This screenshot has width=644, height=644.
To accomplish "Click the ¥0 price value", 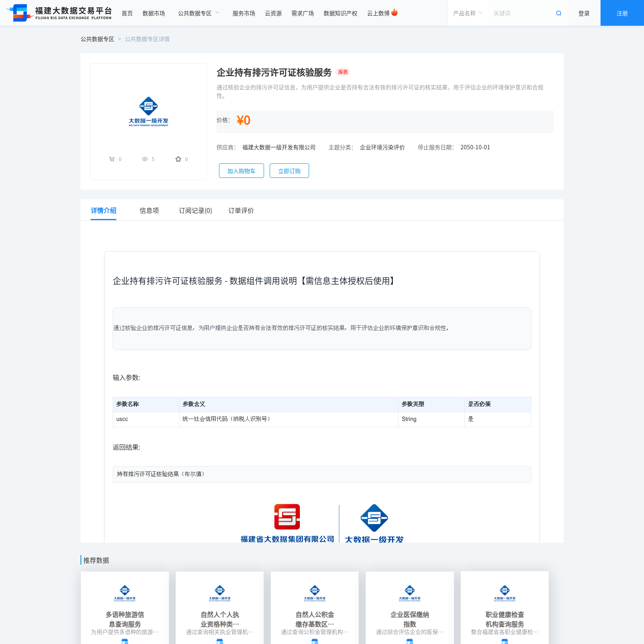I will click(244, 120).
